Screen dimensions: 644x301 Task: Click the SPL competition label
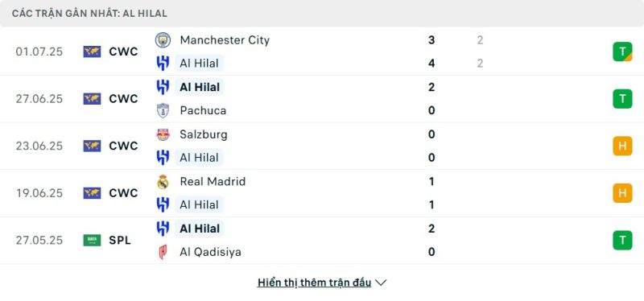coord(120,240)
